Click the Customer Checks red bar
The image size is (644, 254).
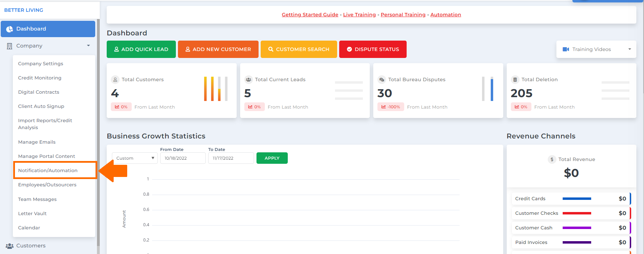(577, 213)
